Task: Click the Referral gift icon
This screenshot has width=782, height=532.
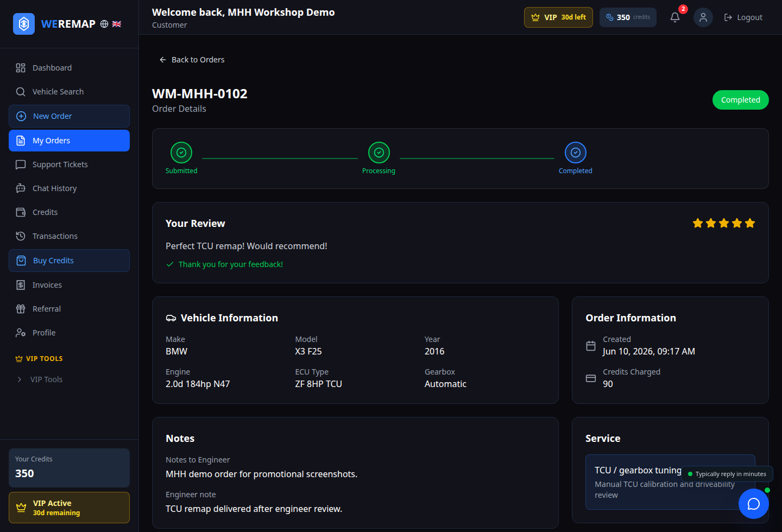Action: point(21,309)
